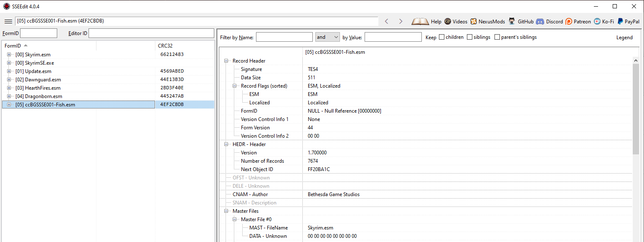This screenshot has height=242, width=644.
Task: Select the Skyrim.esm row
Action: click(x=108, y=55)
